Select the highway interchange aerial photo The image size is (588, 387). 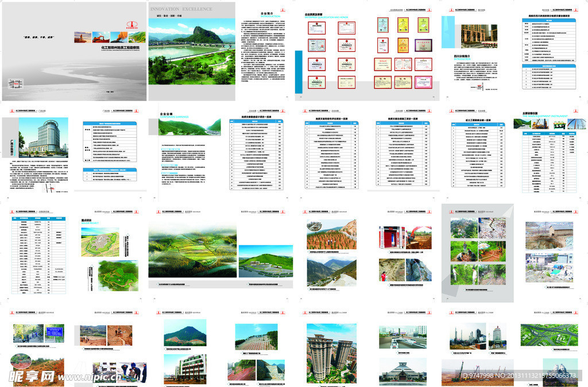(549, 335)
